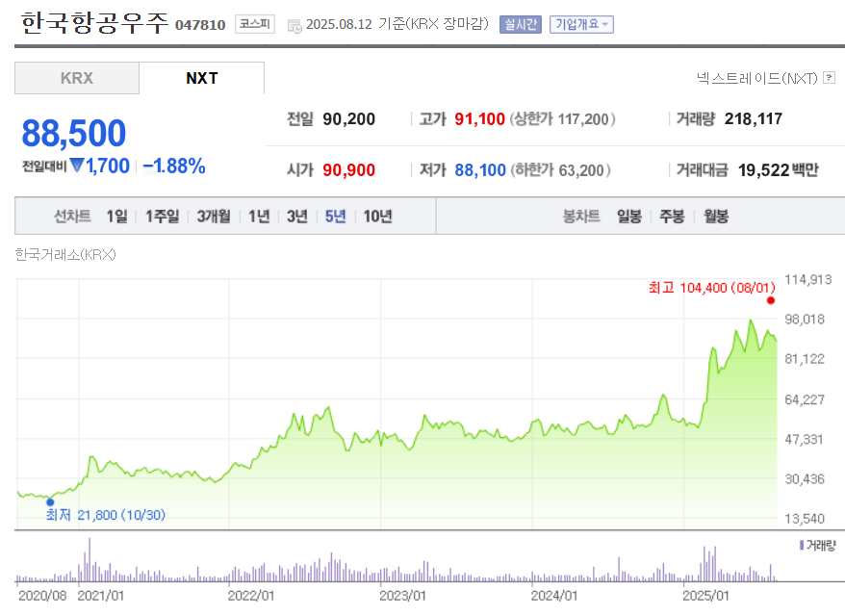Switch to the KRX tab
The width and height of the screenshot is (845, 616).
click(x=76, y=79)
